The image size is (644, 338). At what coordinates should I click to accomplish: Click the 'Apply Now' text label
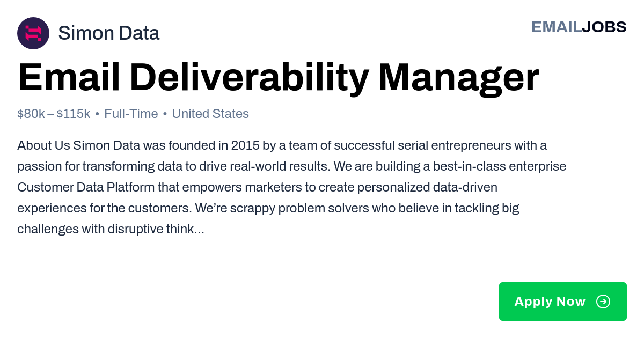(x=550, y=302)
